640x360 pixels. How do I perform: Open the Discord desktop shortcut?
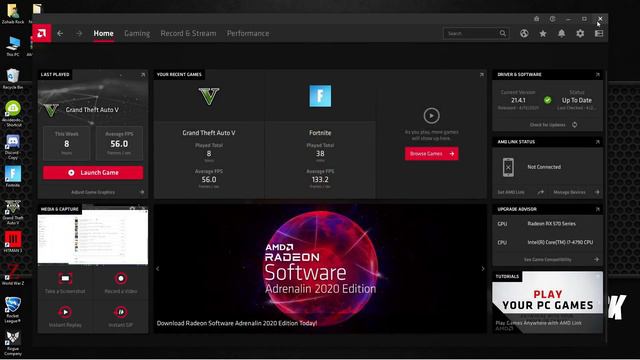coord(13,147)
